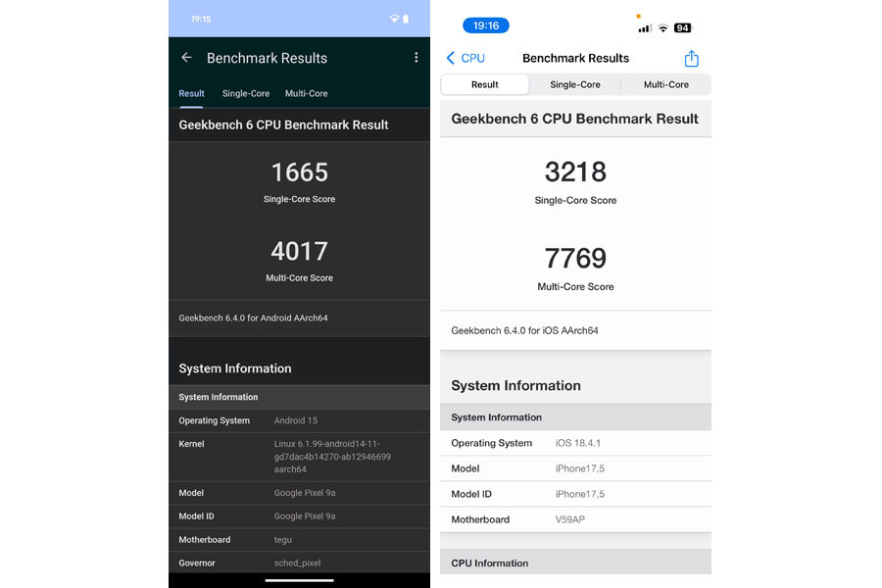This screenshot has height=588, width=882.
Task: Tap the Governor value sched_pixel
Action: pyautogui.click(x=298, y=563)
